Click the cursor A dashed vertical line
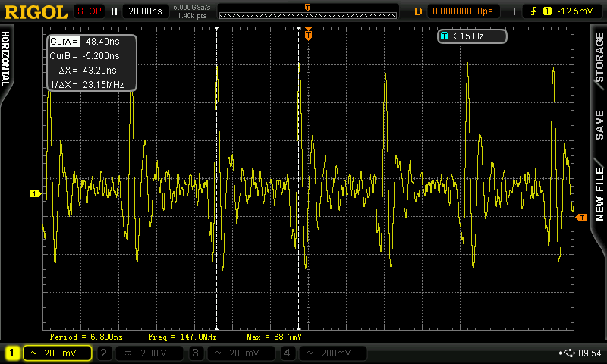Image resolution: width=607 pixels, height=364 pixels. click(x=217, y=178)
